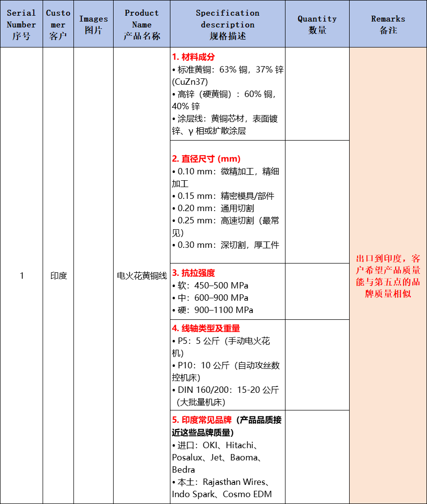
Task: Click the Images 图片 column header
Action: tap(94, 24)
